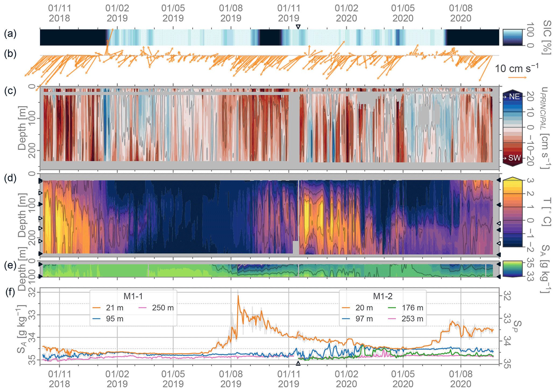Click the orange 10 cm/s scale arrow
The image size is (556, 392).
click(517, 77)
